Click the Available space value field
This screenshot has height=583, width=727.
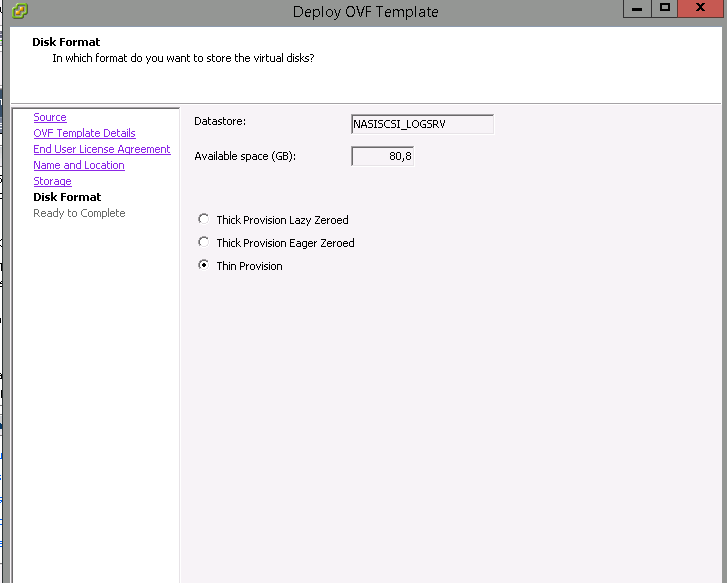pos(382,157)
